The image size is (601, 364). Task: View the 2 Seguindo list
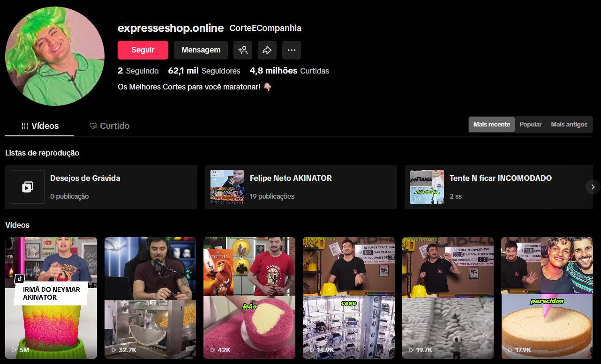tap(138, 71)
